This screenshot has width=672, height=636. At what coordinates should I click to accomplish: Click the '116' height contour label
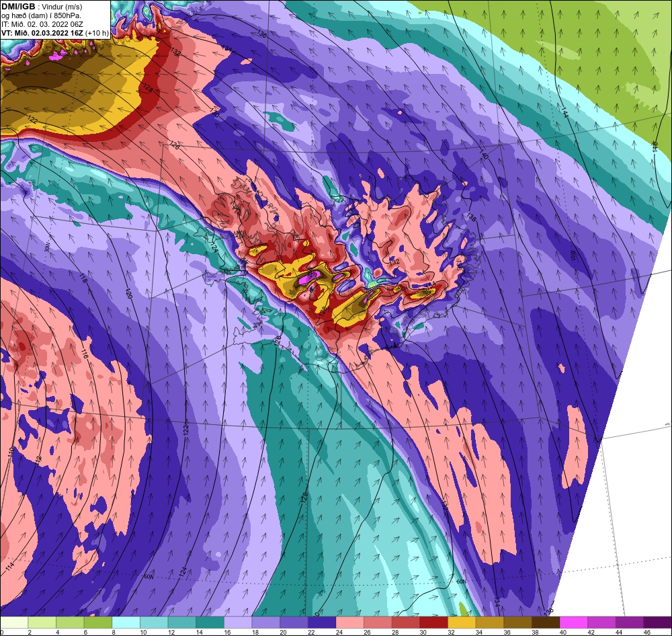coord(84,354)
